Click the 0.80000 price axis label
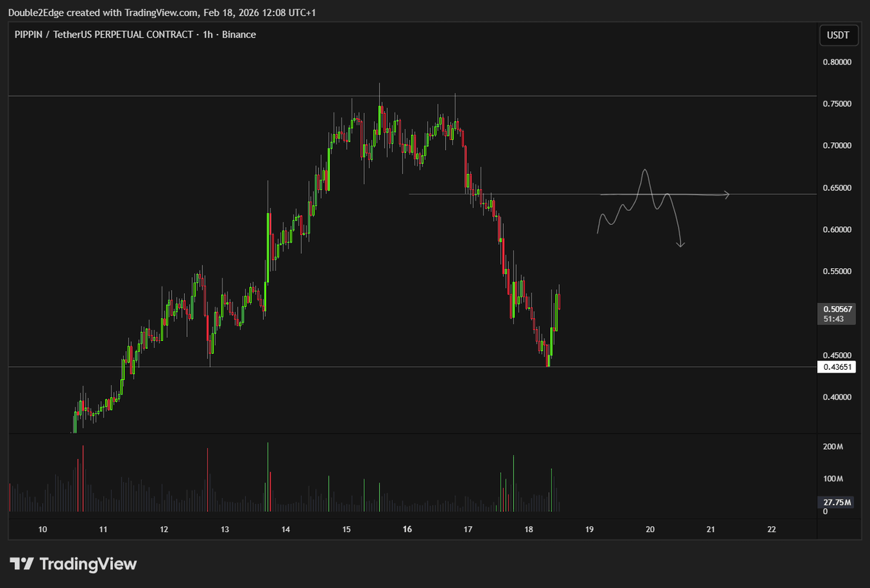 click(x=837, y=62)
